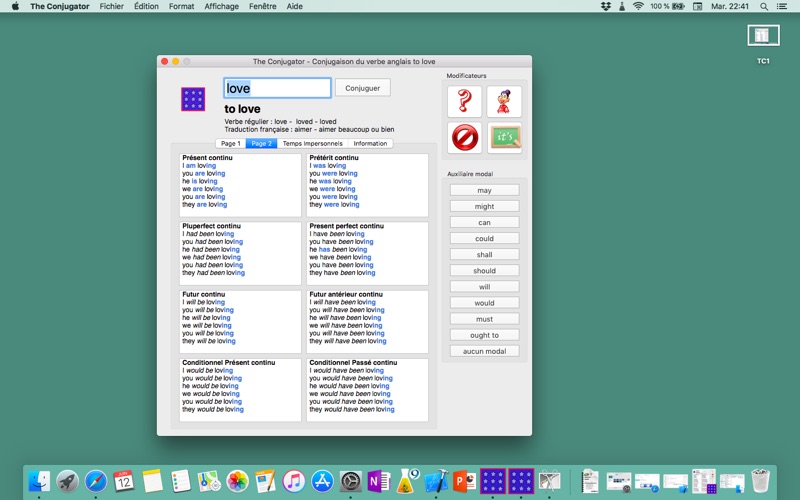Viewport: 800px width, 500px height.
Task: Click the Dropbox icon in the menu bar
Action: (606, 6)
